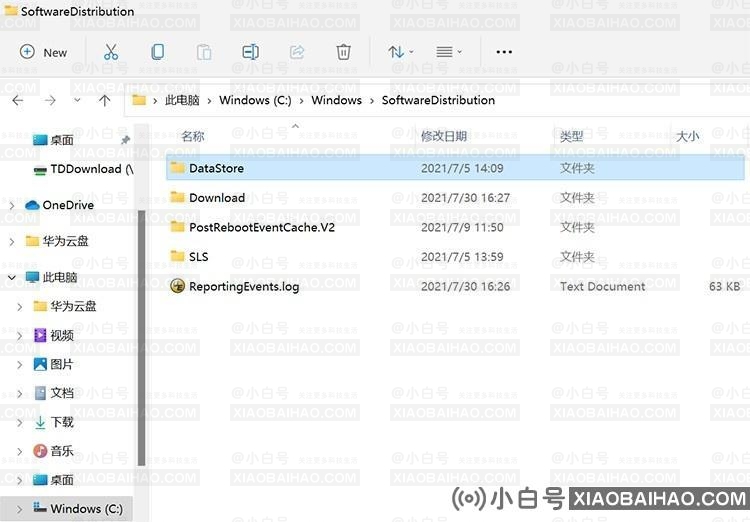Select the PostRebootEventCache.V2 folder

pos(455,227)
